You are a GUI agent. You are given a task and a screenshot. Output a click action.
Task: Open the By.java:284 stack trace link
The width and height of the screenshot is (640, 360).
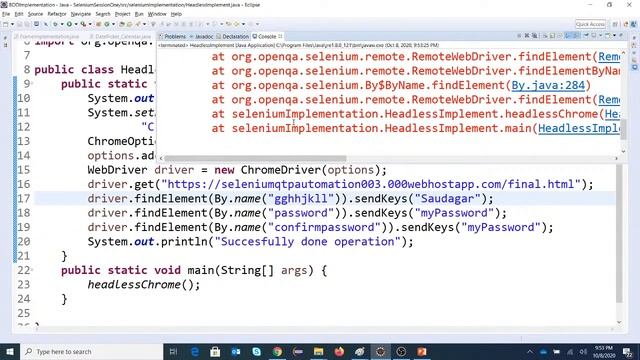[548, 85]
